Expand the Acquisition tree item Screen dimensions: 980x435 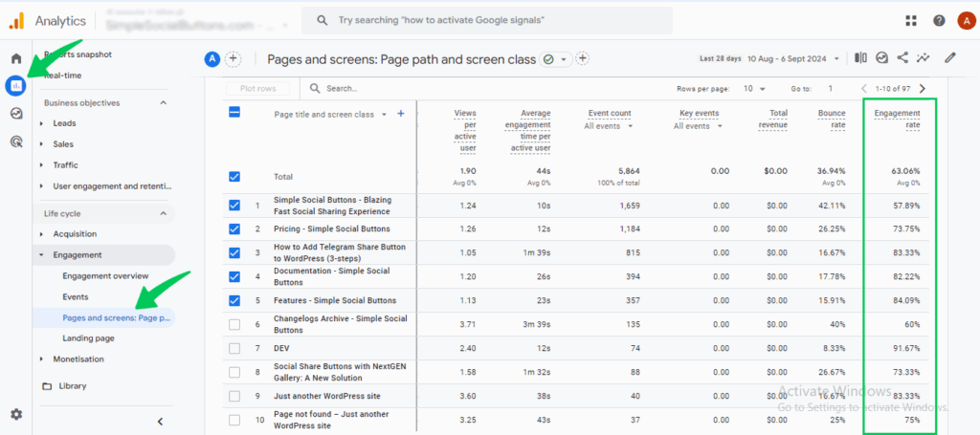pyautogui.click(x=41, y=234)
